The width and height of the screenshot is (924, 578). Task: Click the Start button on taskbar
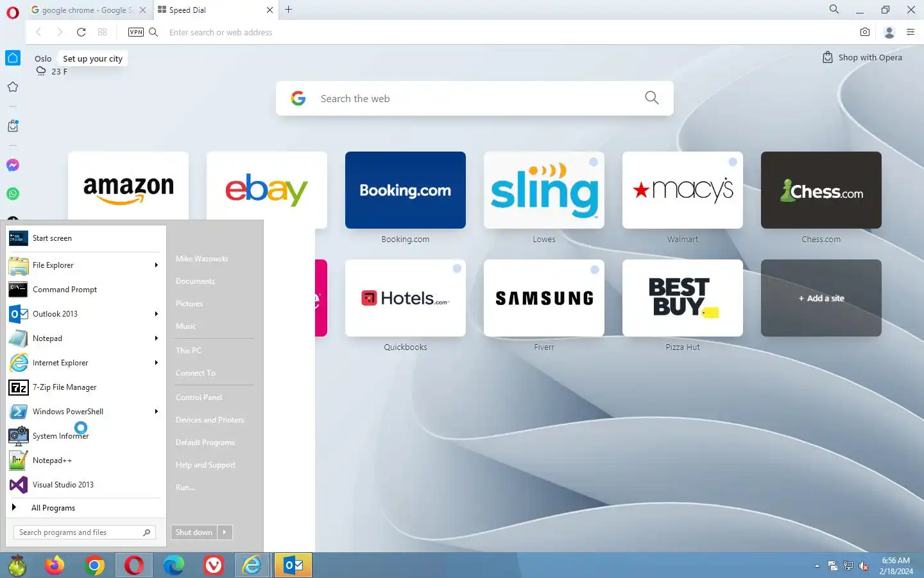coord(17,565)
